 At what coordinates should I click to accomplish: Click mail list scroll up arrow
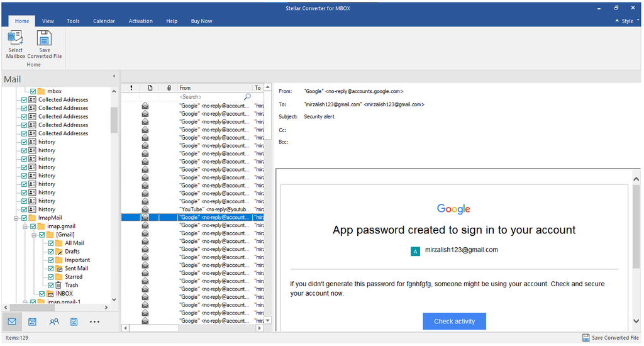coord(268,87)
